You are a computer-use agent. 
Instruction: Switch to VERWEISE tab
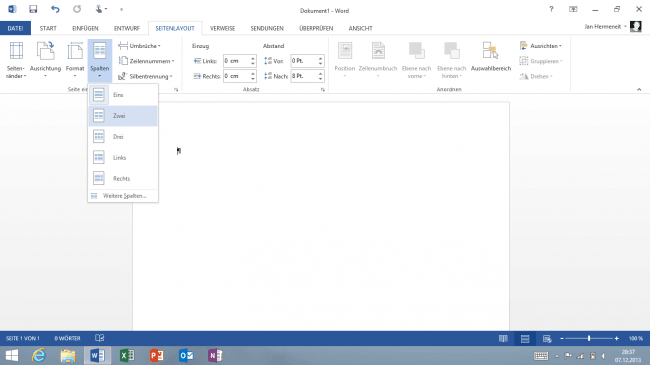[223, 28]
